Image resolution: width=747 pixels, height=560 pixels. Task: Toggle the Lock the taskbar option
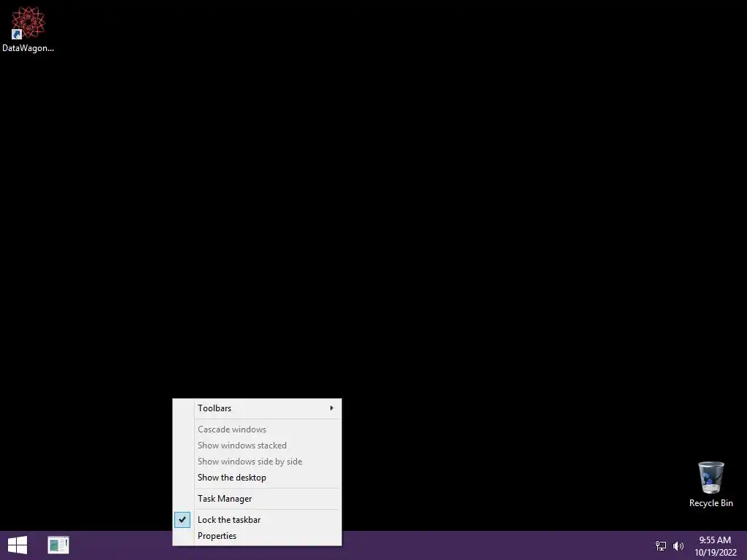258,519
